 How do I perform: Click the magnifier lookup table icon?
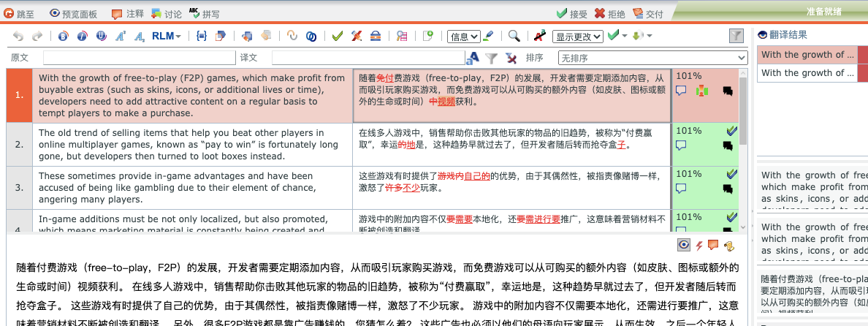pos(402,36)
